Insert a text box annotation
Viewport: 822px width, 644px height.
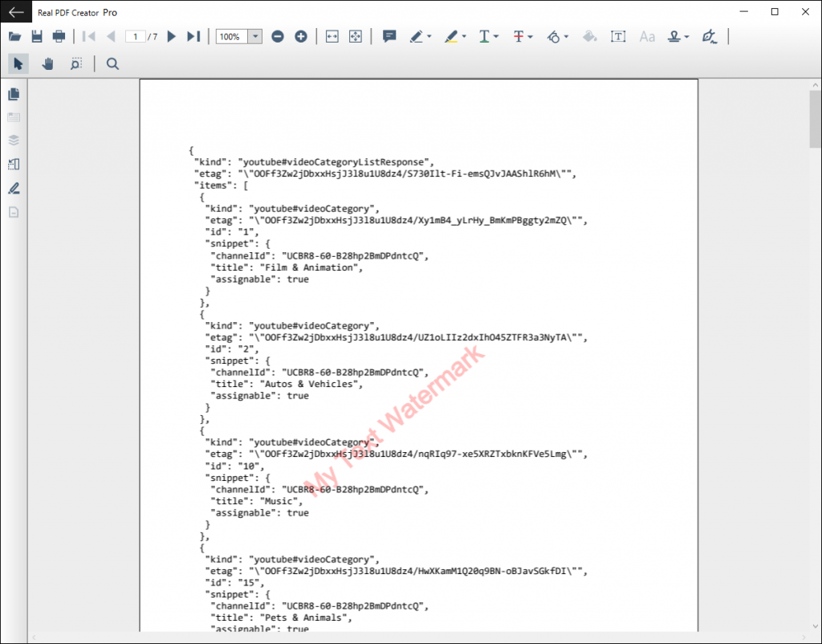(618, 37)
